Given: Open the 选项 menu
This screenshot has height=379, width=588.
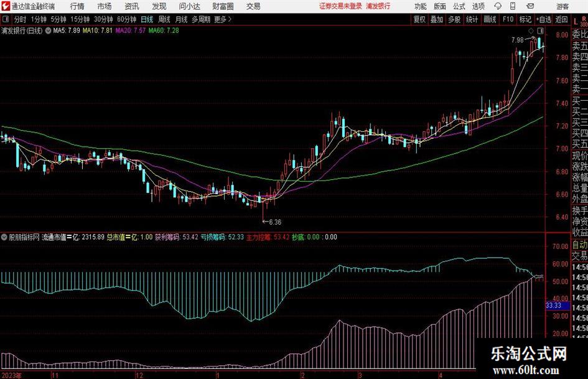Looking at the screenshot, I should tap(478, 6).
